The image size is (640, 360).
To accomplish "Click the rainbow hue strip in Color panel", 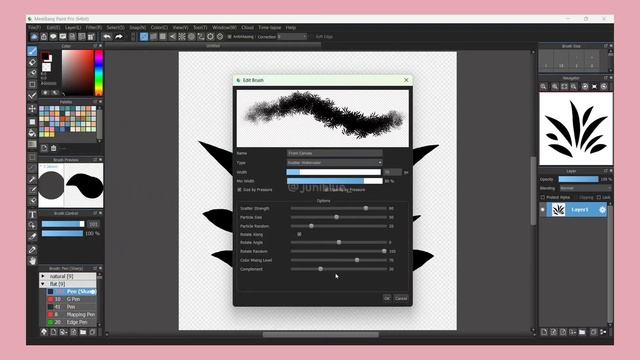I will pyautogui.click(x=99, y=73).
